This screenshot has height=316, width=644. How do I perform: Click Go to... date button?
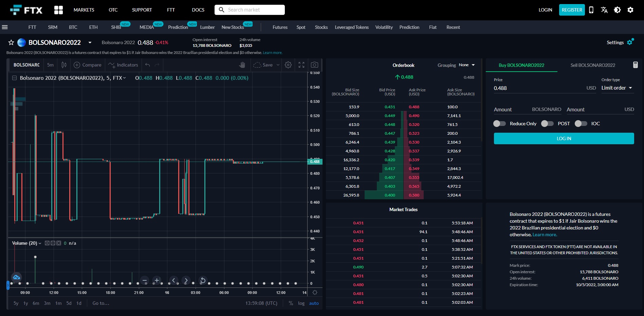point(101,303)
